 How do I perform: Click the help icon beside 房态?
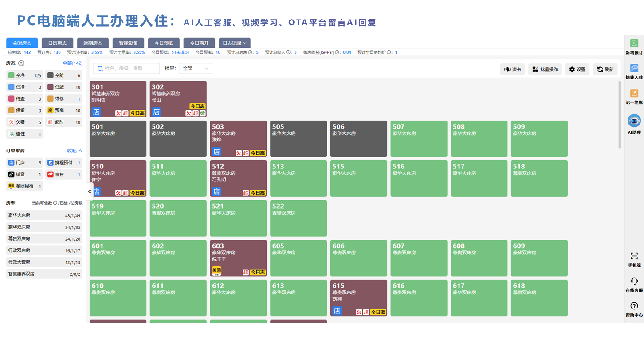(x=21, y=63)
